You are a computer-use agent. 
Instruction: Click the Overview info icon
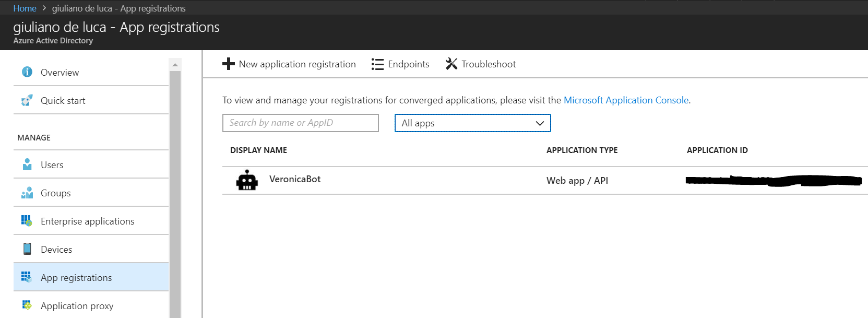point(27,72)
